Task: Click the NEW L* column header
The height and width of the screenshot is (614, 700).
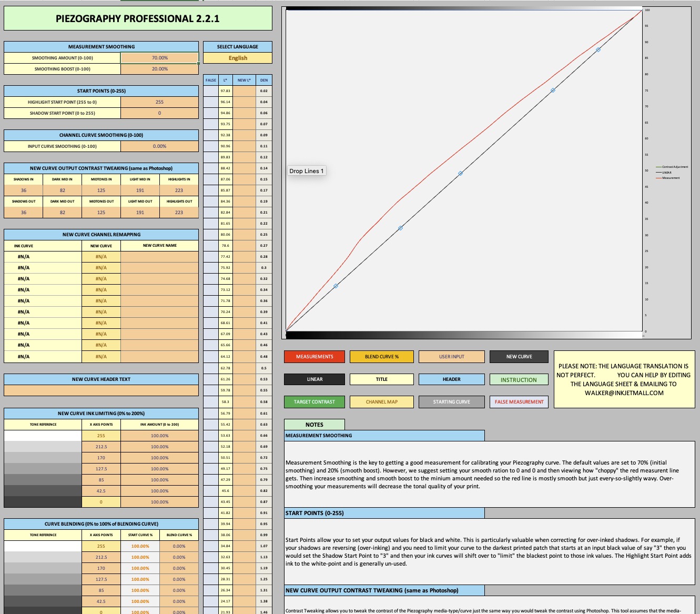Action: tap(244, 80)
